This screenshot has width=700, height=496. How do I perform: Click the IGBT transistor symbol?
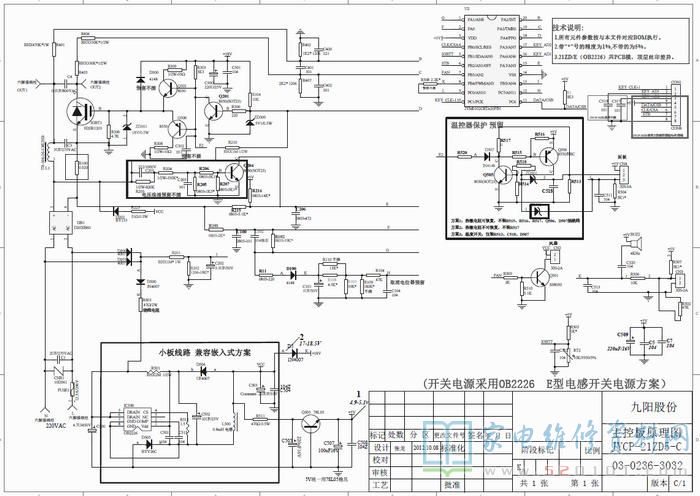coord(78,112)
